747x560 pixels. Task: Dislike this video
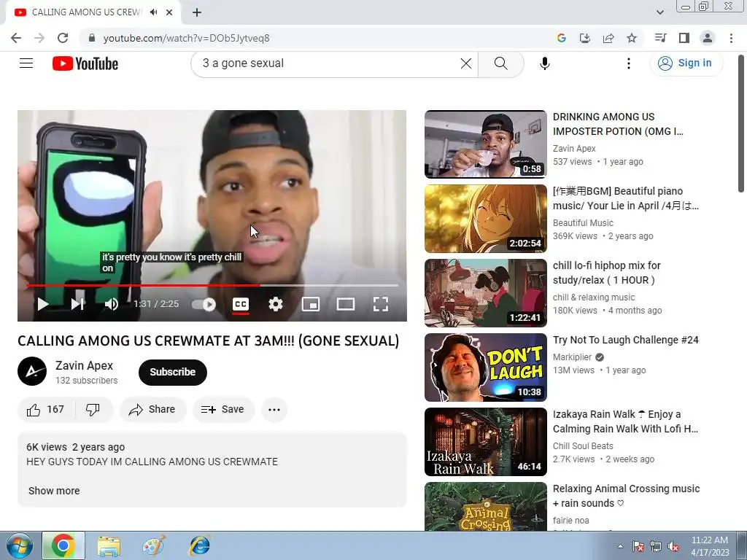93,410
